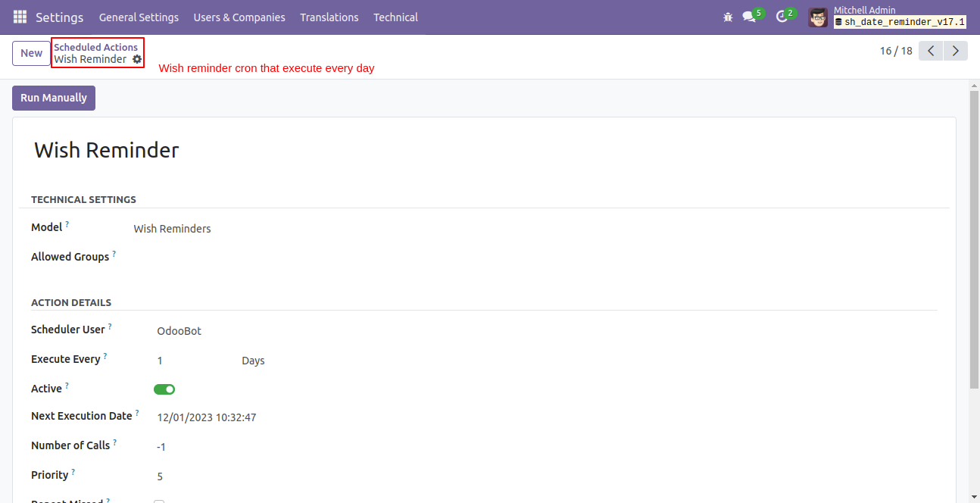This screenshot has height=503, width=980.
Task: Go to the previous record arrow
Action: (x=931, y=51)
